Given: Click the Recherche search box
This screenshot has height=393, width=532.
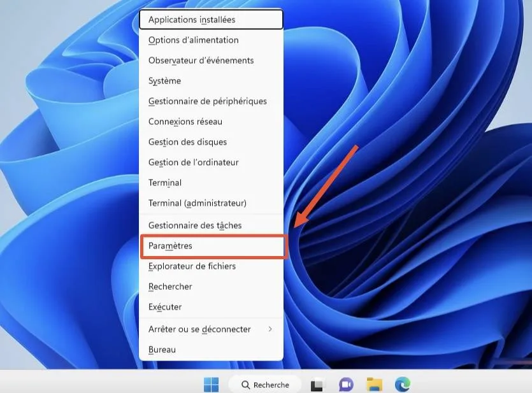Looking at the screenshot, I should pos(265,385).
